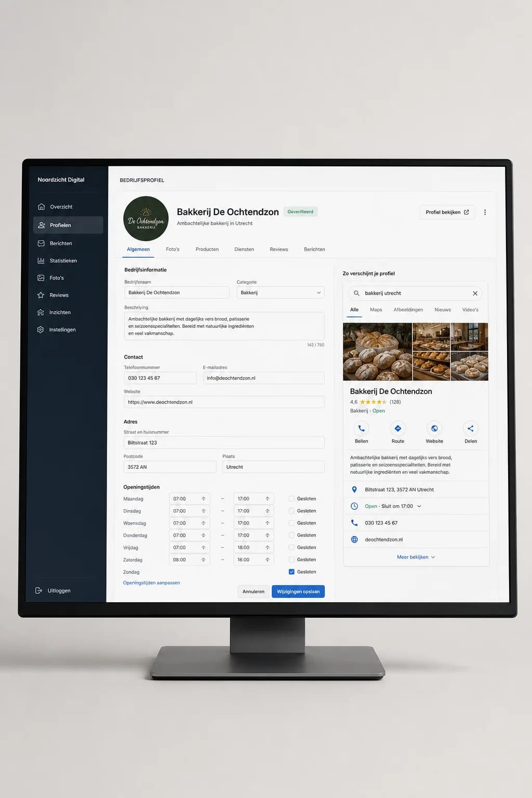Click the E-mailadres input field
This screenshot has width=532, height=798.
pos(264,378)
